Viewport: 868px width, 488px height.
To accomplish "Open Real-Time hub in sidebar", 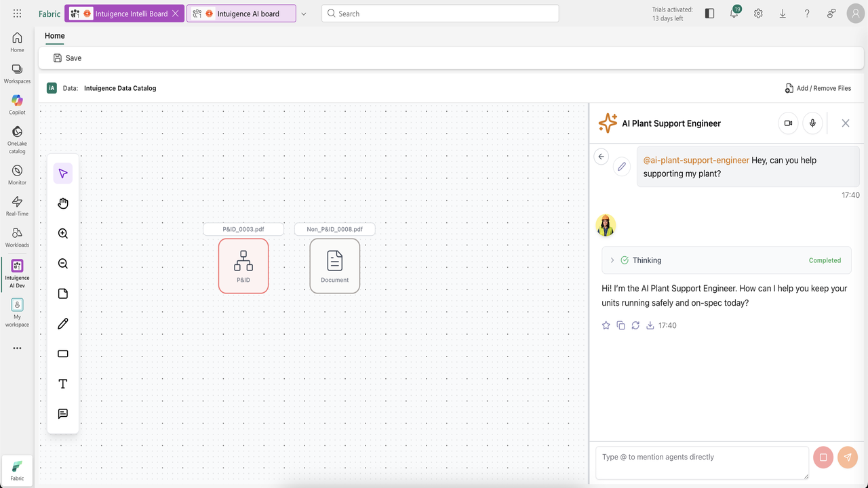I will click(x=17, y=206).
